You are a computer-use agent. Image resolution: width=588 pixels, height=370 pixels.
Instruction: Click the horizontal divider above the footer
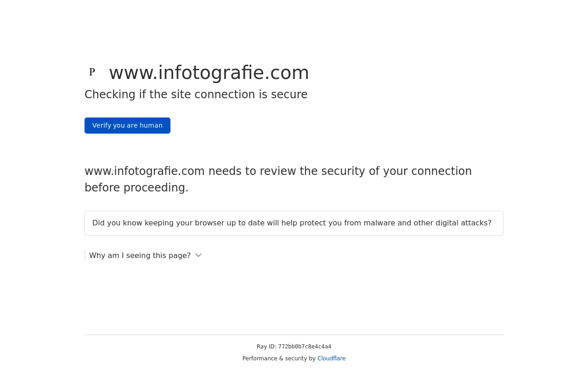click(294, 335)
